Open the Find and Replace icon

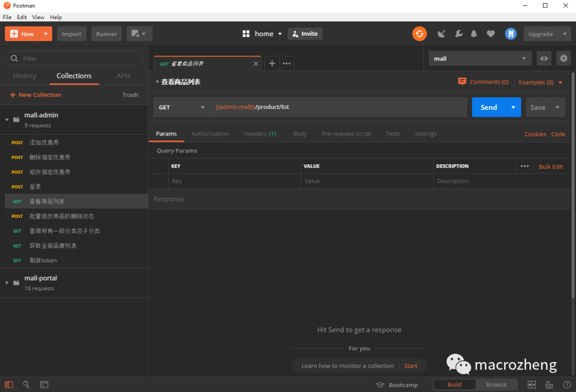pos(26,385)
